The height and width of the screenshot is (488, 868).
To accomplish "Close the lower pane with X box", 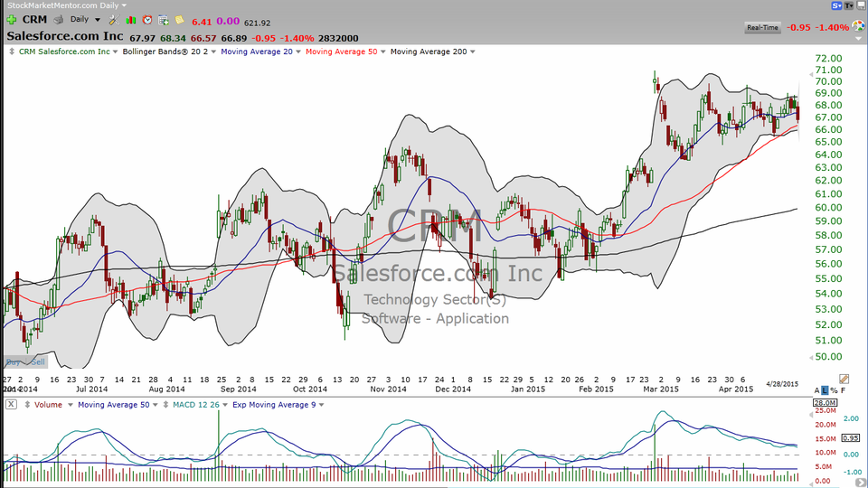I will (11, 405).
